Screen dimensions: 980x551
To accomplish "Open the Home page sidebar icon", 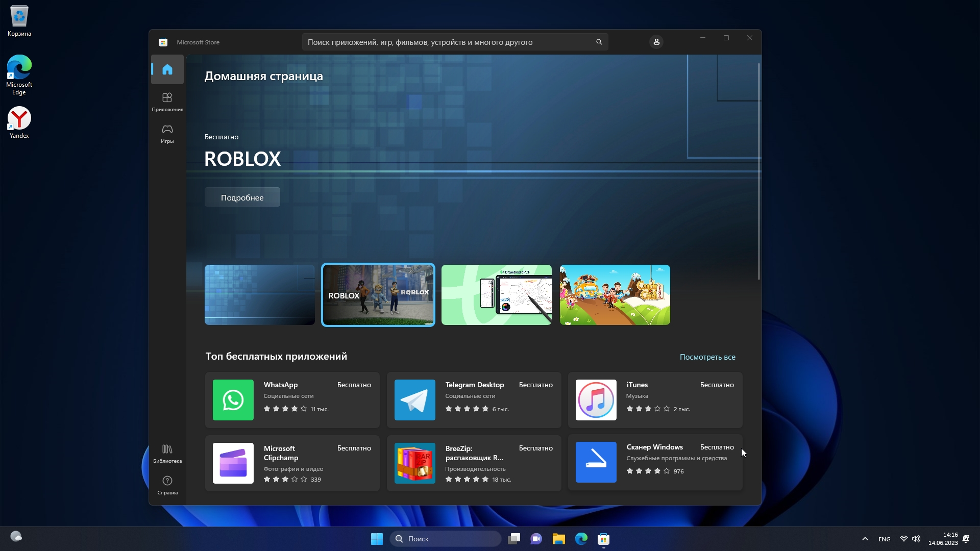I will [x=167, y=70].
